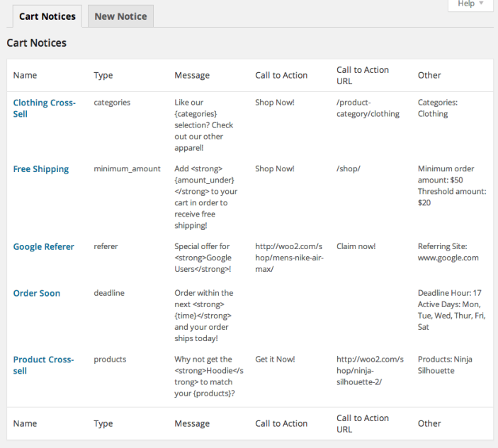Click the top Other column header
The height and width of the screenshot is (448, 498).
point(429,75)
